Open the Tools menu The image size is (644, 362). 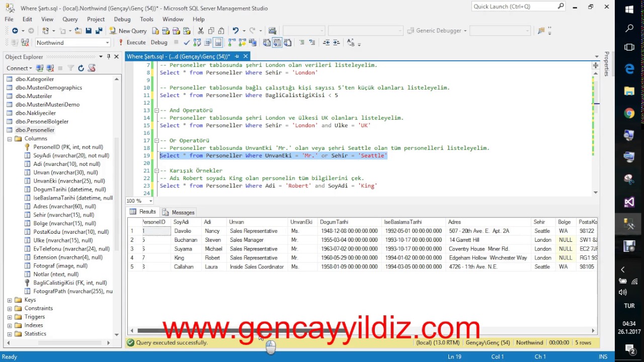146,19
